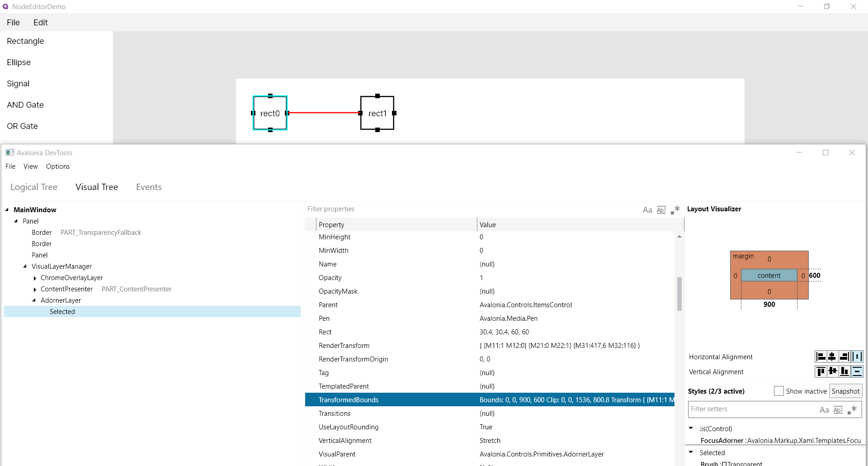This screenshot has width=868, height=466.
Task: Toggle regex matching in Filter properties
Action: coord(675,209)
